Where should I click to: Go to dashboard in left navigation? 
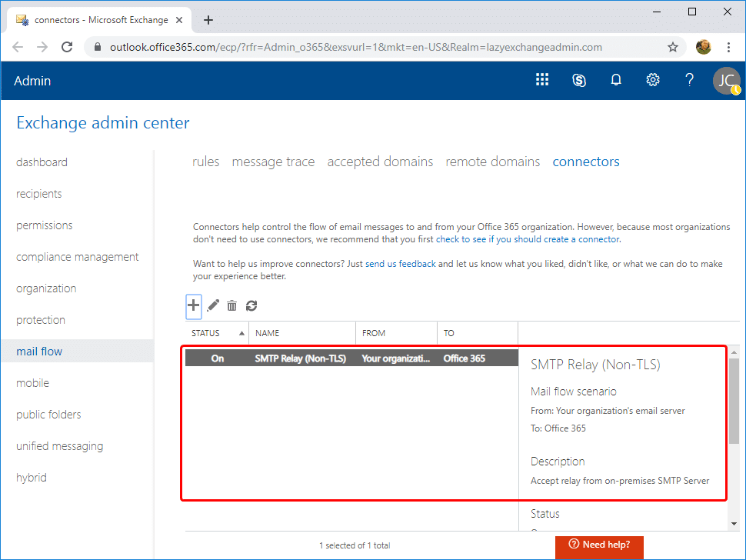(x=42, y=162)
